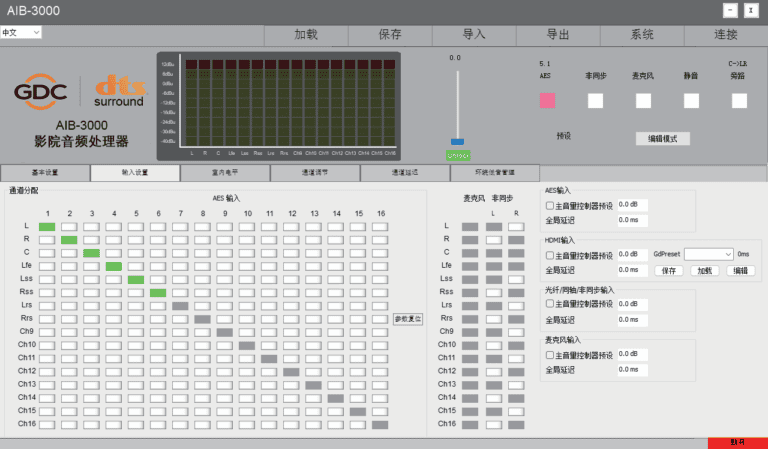Check 主音量控制器预设 under 麦克风输入
Screen dimensions: 768x449
(x=550, y=355)
